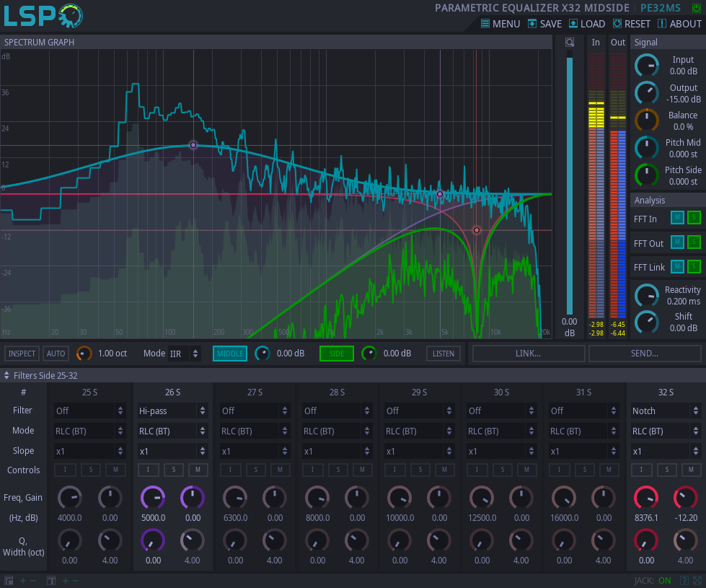Click the plus beside the font T icon
The width and height of the screenshot is (706, 588).
[66, 580]
